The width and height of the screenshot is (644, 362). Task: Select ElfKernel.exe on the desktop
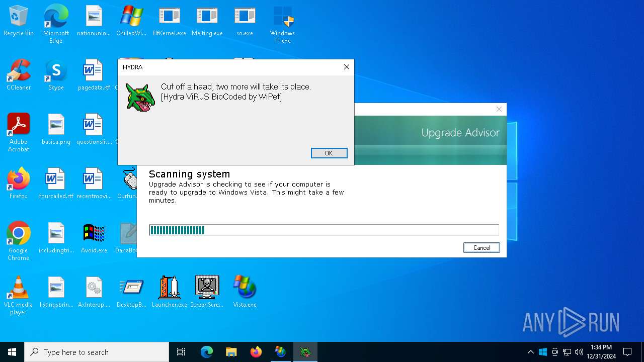[x=169, y=21]
